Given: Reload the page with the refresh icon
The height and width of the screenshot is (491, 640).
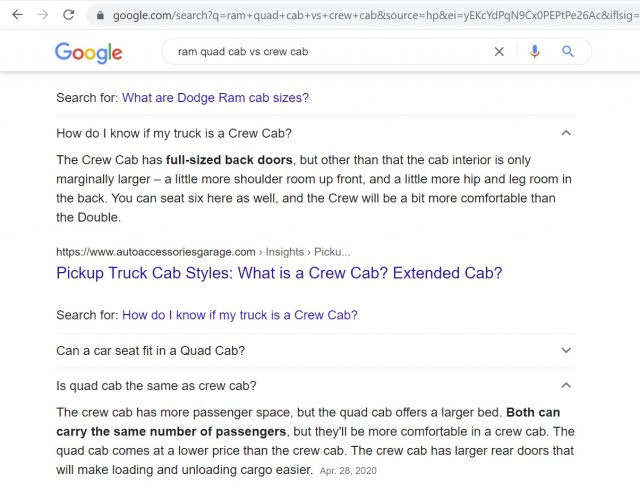Looking at the screenshot, I should click(69, 15).
